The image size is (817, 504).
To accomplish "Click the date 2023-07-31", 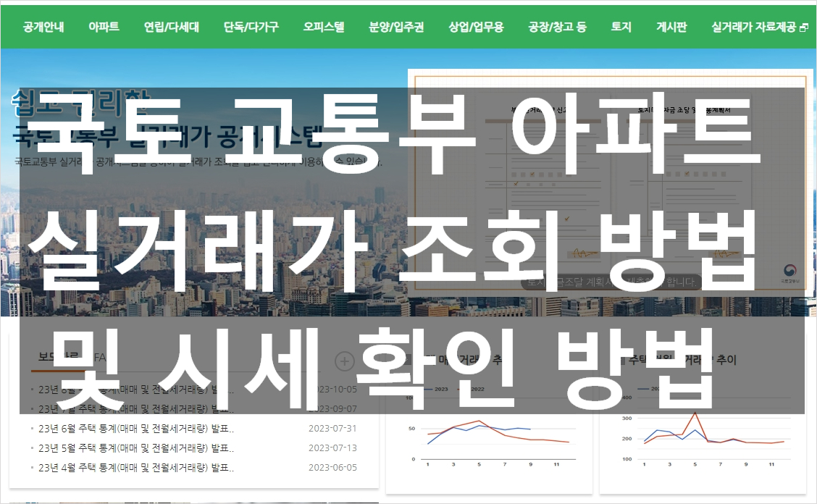I will (332, 429).
